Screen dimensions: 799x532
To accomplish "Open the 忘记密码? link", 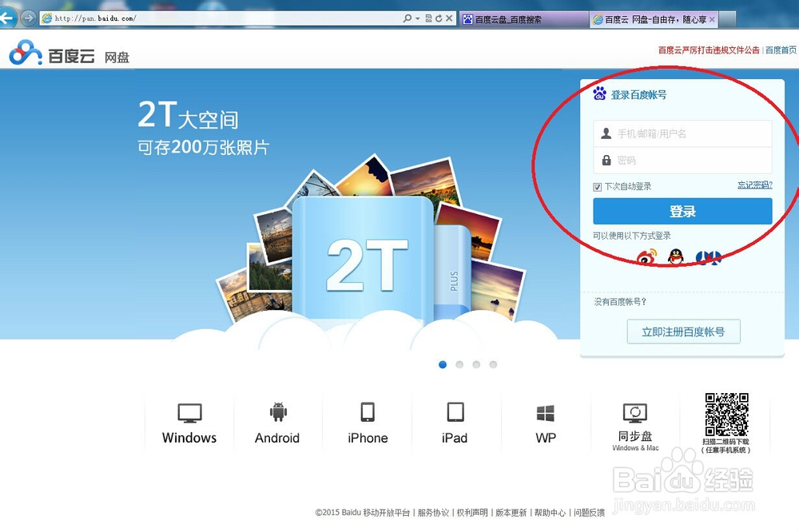I will pyautogui.click(x=755, y=185).
